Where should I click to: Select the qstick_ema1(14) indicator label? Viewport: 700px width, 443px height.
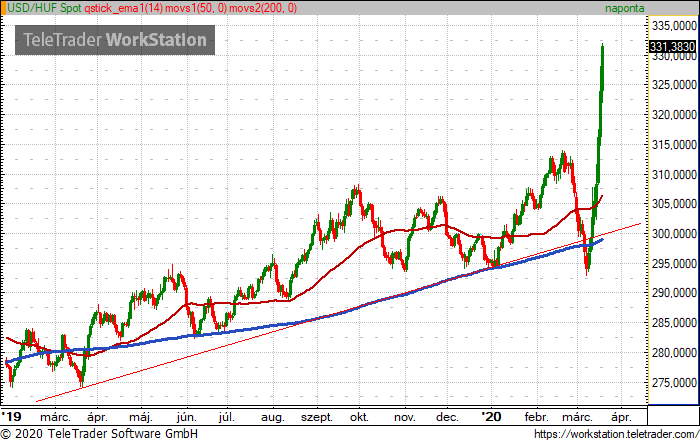(x=124, y=8)
